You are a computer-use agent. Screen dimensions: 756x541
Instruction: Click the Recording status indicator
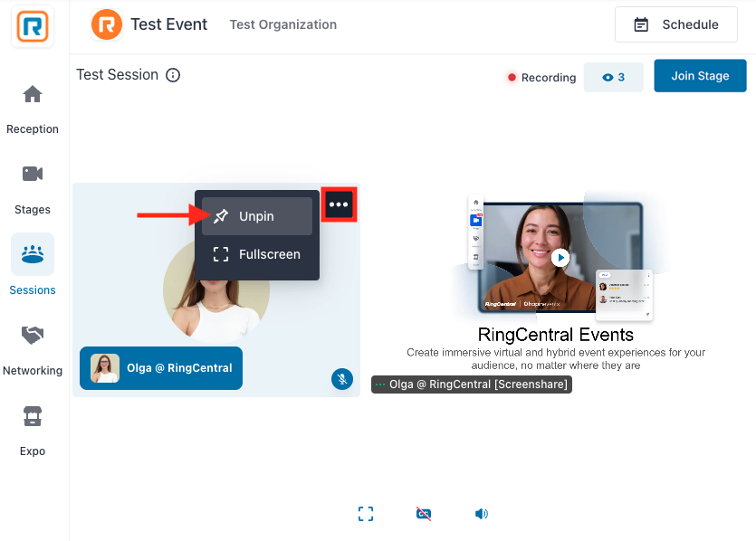pyautogui.click(x=541, y=78)
